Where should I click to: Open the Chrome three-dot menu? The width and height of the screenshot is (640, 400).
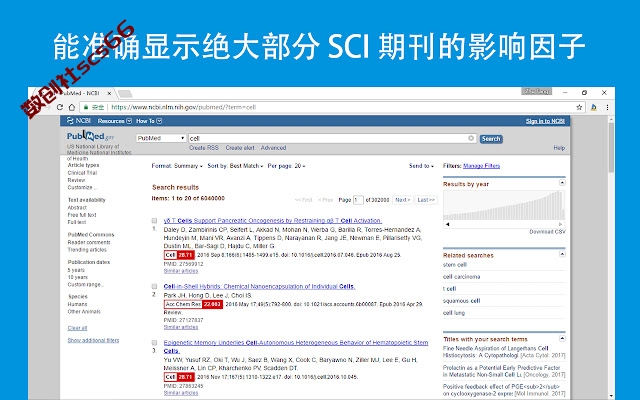pyautogui.click(x=607, y=107)
